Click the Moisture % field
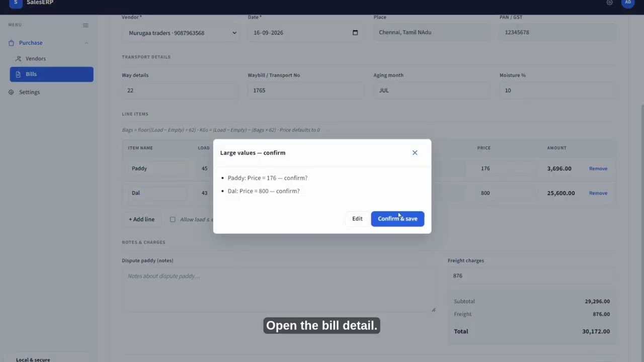 (558, 90)
